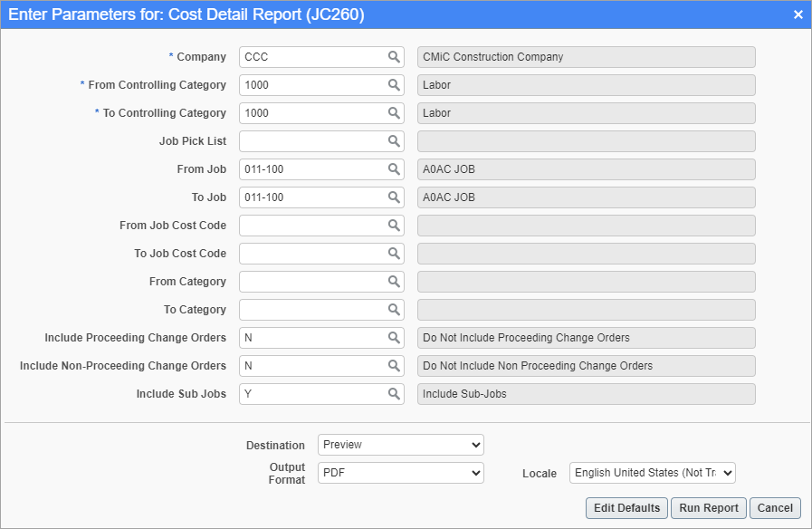Open lookup for From Job Cost Code

pyautogui.click(x=394, y=226)
